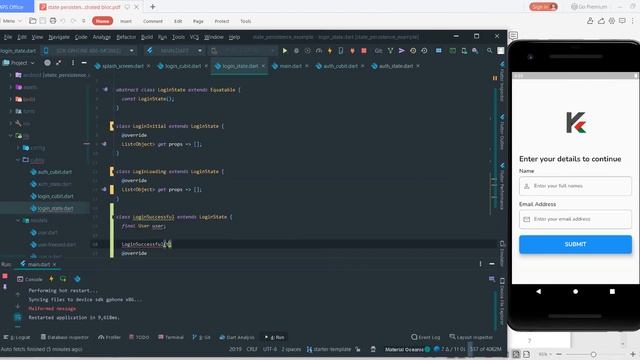Open Flutter DevTools icon in Run console

[x=77, y=279]
